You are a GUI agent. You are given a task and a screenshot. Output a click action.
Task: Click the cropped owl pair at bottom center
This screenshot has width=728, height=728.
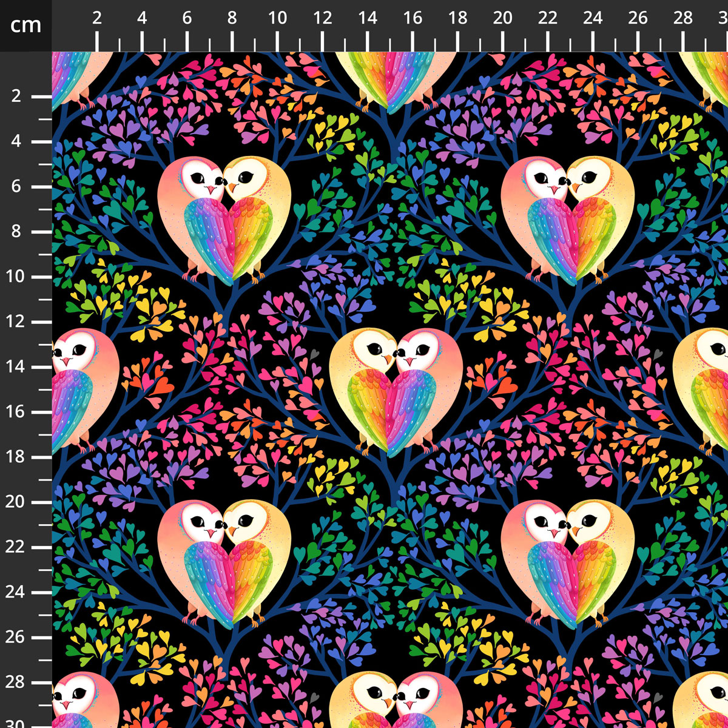396,698
